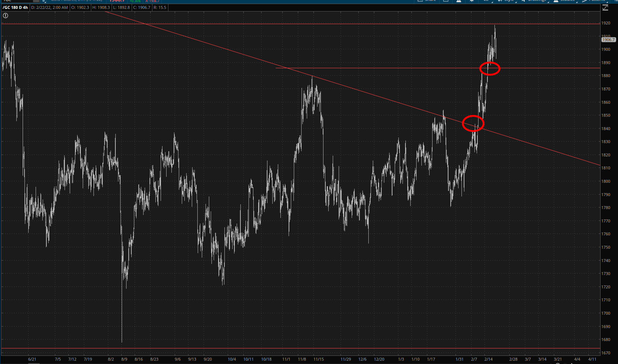Select the gray horizontal level line near 1886

point(371,68)
